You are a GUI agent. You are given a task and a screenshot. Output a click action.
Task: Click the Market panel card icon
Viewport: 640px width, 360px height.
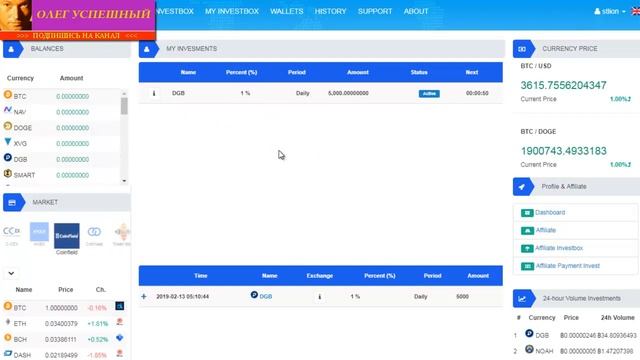pos(12,202)
